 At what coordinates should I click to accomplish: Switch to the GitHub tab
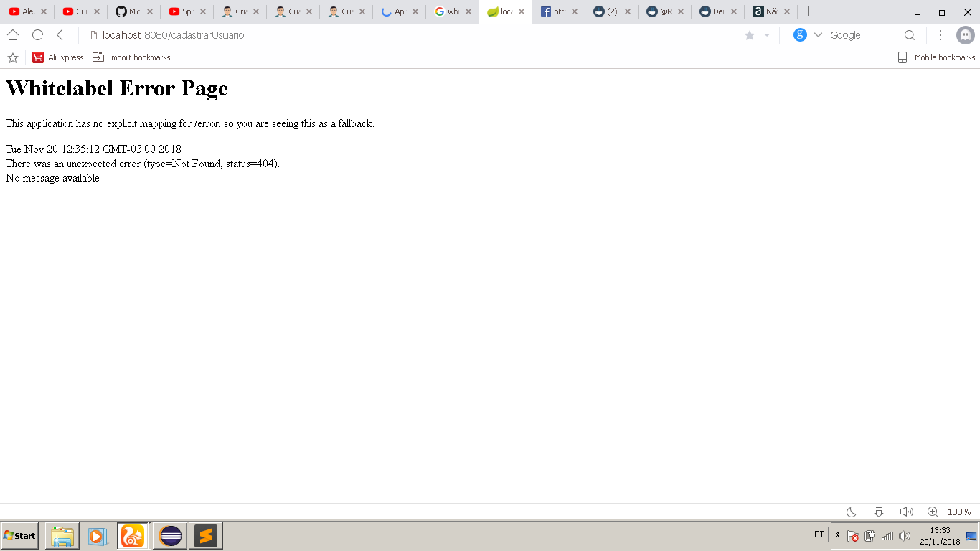point(135,11)
